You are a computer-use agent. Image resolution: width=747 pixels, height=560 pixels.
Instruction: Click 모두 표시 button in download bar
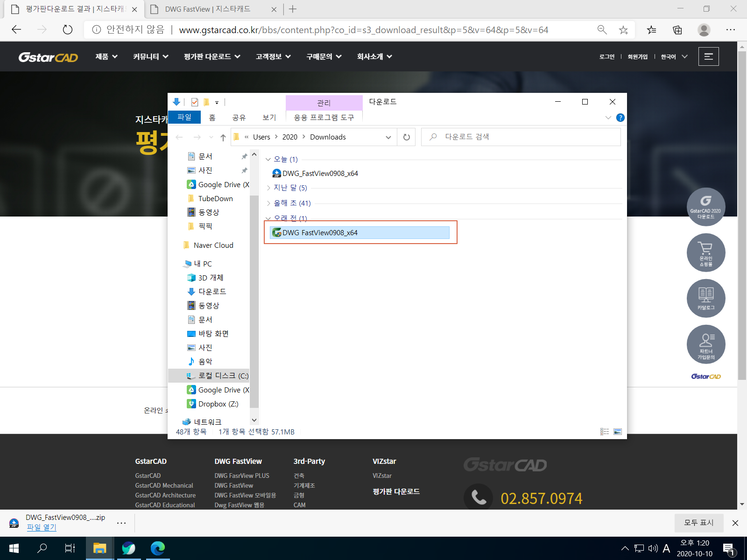(699, 523)
